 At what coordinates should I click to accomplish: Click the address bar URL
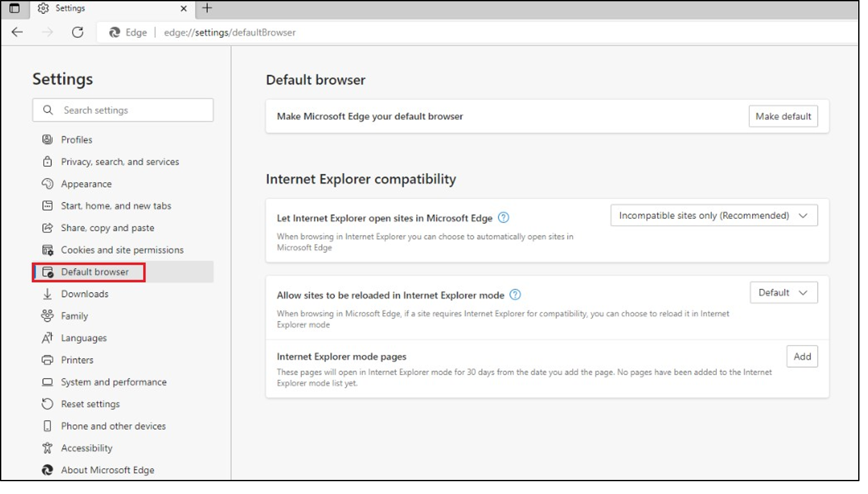(x=229, y=32)
